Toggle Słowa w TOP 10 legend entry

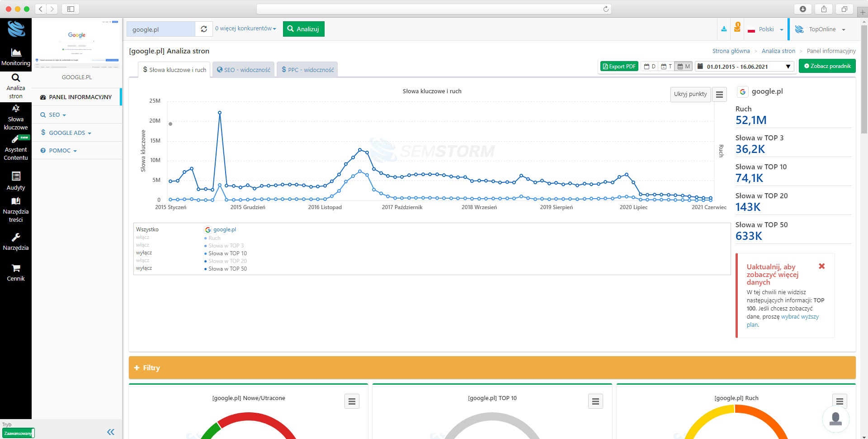(x=226, y=253)
